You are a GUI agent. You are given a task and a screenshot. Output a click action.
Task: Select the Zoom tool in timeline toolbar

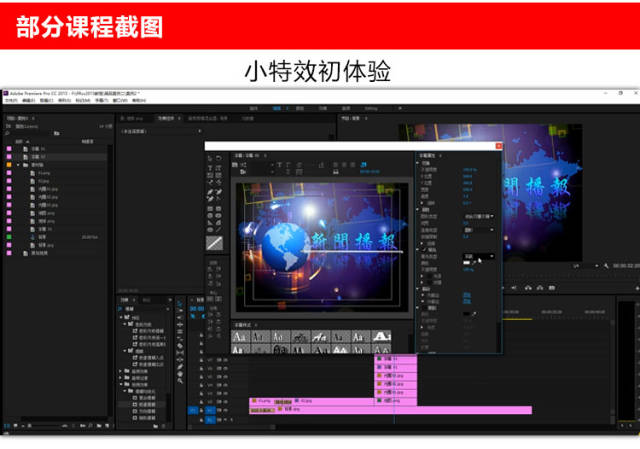(180, 380)
